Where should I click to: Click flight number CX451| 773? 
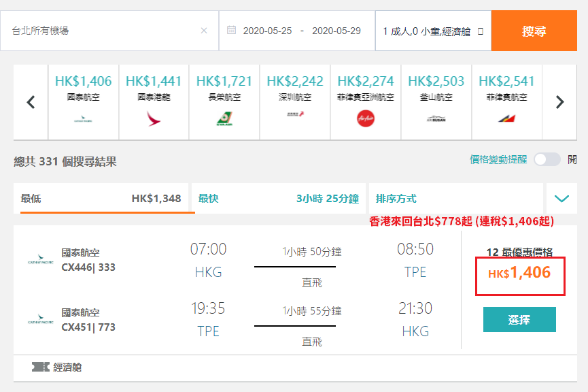tap(88, 327)
